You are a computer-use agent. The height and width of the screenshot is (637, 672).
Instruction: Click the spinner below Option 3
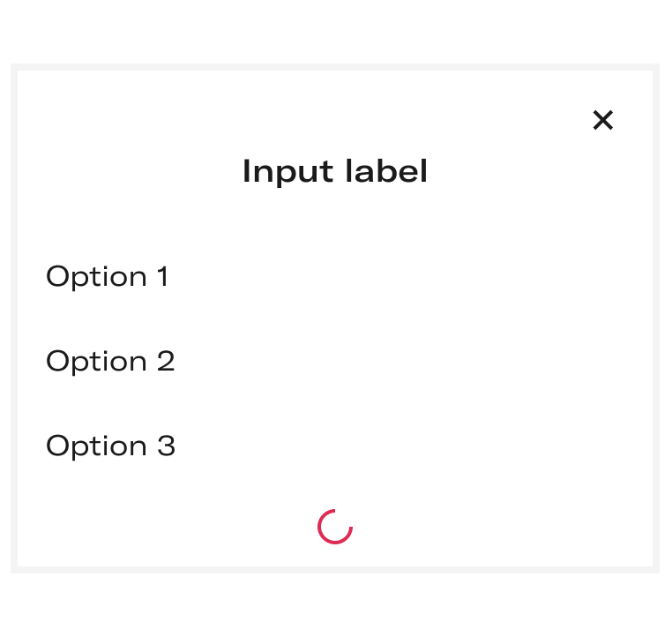coord(335,527)
